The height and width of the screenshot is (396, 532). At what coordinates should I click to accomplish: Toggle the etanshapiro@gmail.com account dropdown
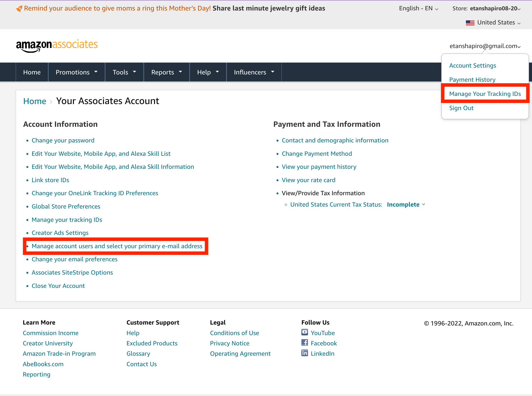click(x=485, y=46)
